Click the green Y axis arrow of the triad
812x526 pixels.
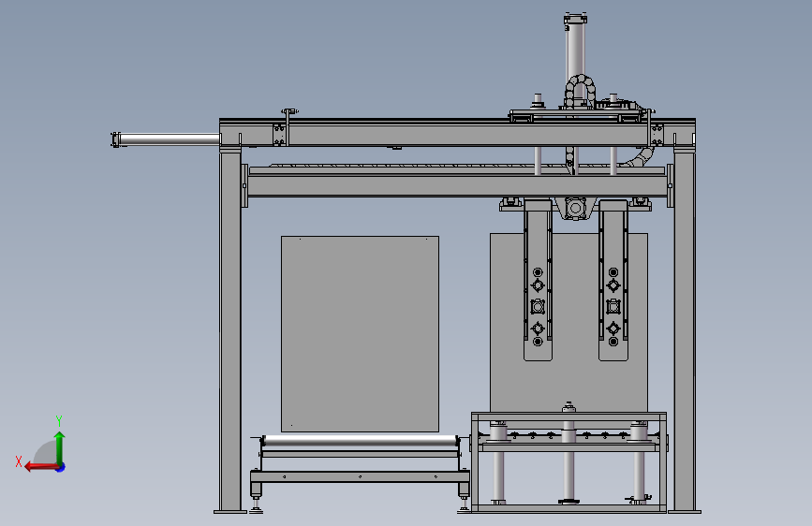(60, 448)
